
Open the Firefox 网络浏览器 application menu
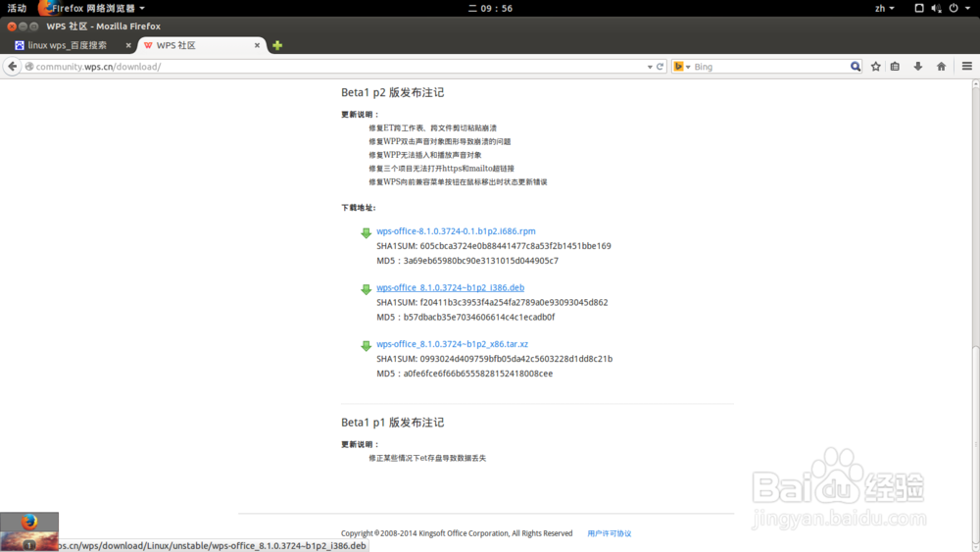tap(92, 8)
